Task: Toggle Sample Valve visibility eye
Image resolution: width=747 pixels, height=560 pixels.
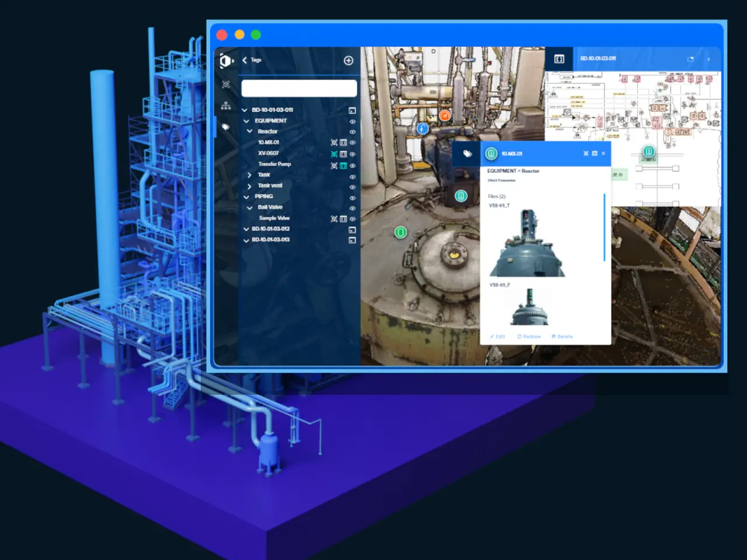Action: pyautogui.click(x=352, y=219)
